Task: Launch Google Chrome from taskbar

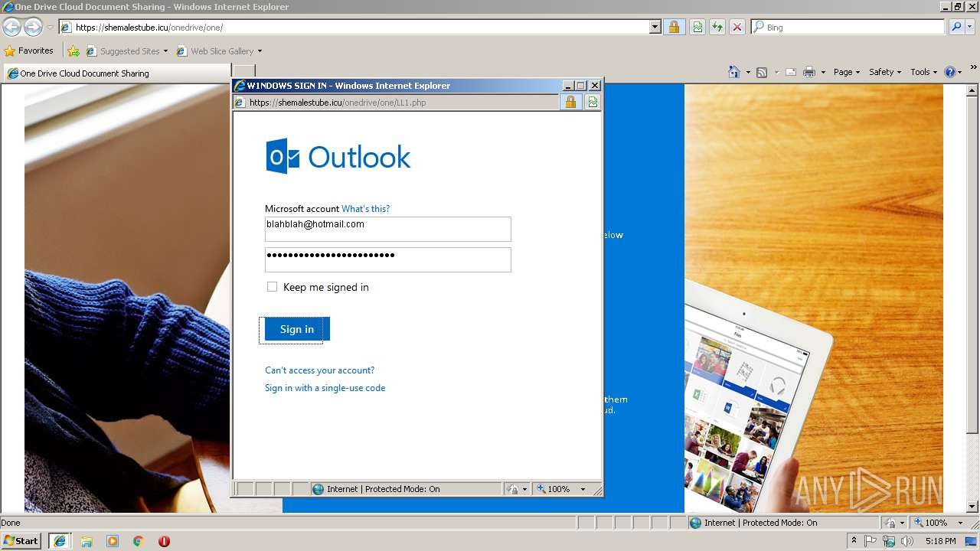Action: [139, 541]
